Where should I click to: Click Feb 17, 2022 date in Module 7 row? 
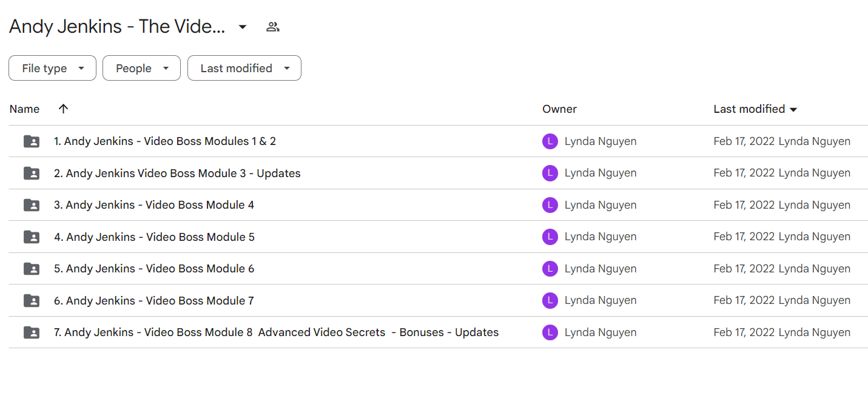coord(744,301)
